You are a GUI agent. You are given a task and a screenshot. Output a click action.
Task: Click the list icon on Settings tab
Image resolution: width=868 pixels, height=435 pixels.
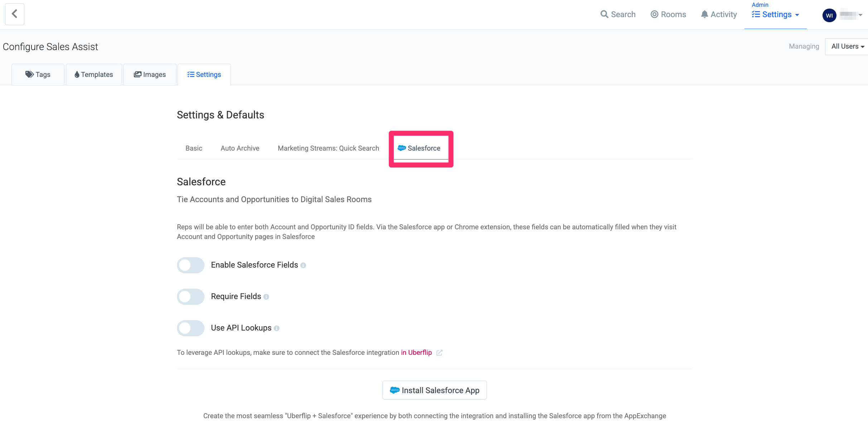click(x=191, y=74)
